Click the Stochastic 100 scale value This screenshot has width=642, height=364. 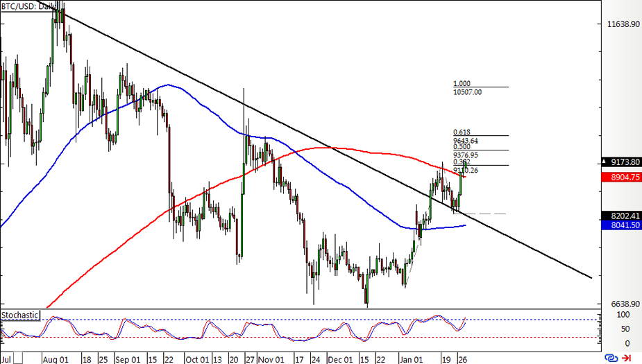pos(623,315)
